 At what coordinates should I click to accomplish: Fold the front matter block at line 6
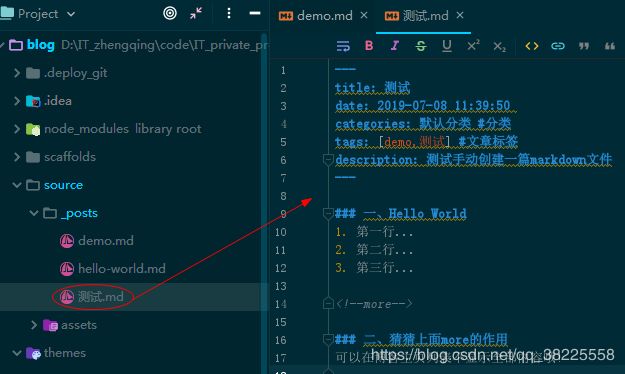(328, 160)
